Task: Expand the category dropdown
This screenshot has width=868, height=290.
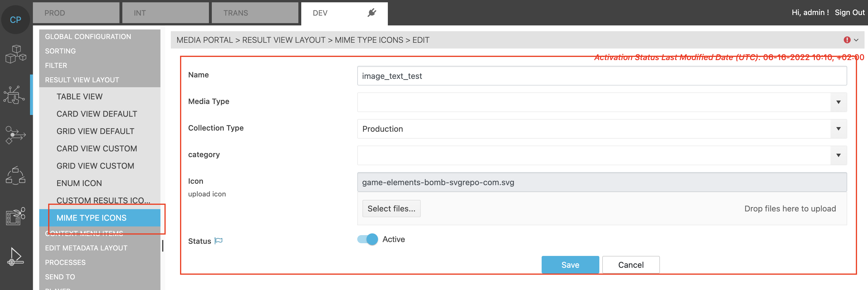Action: coord(838,155)
